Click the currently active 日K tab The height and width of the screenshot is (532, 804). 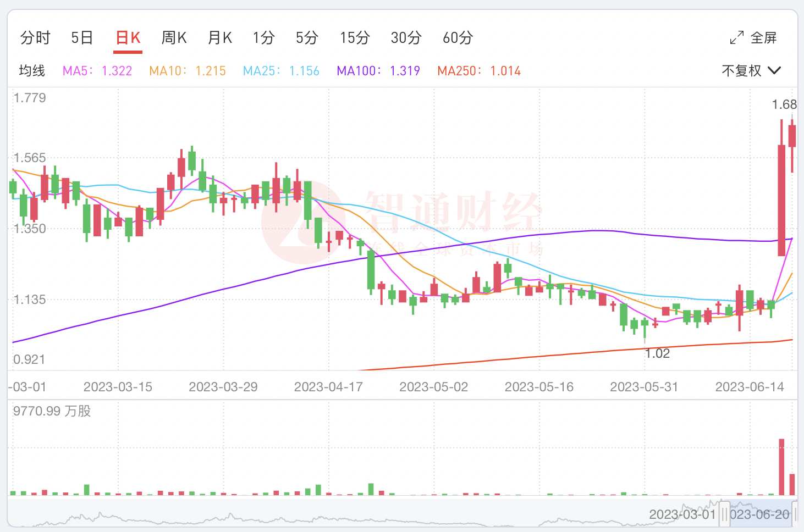point(127,37)
